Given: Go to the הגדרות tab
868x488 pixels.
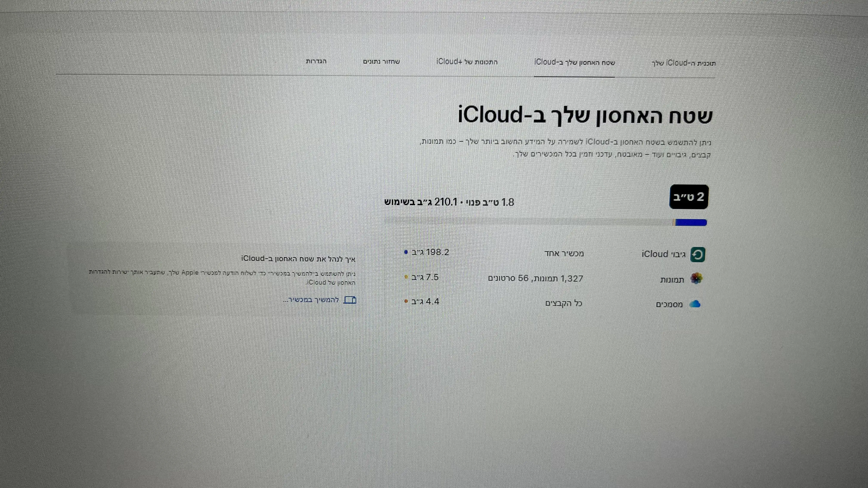Looking at the screenshot, I should click(316, 61).
